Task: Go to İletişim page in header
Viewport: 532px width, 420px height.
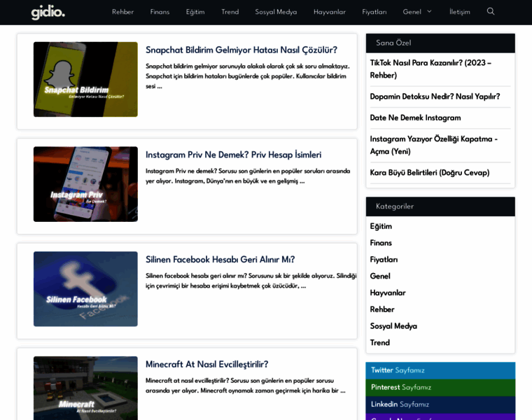Action: tap(460, 12)
